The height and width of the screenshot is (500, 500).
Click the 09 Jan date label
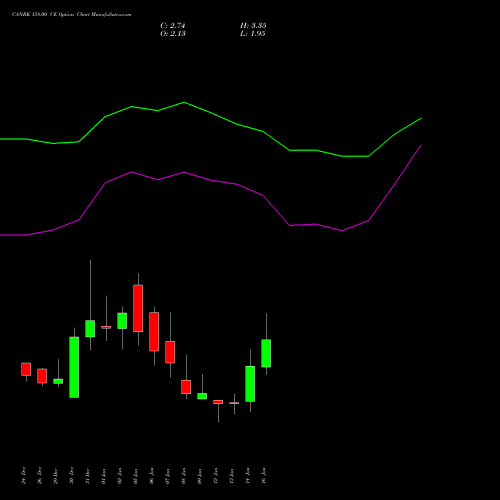click(199, 475)
